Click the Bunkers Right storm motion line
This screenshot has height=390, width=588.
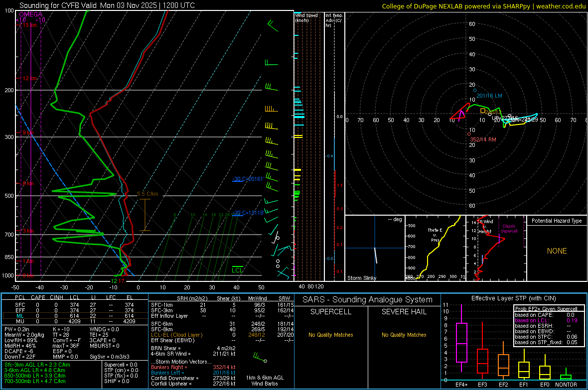193,367
